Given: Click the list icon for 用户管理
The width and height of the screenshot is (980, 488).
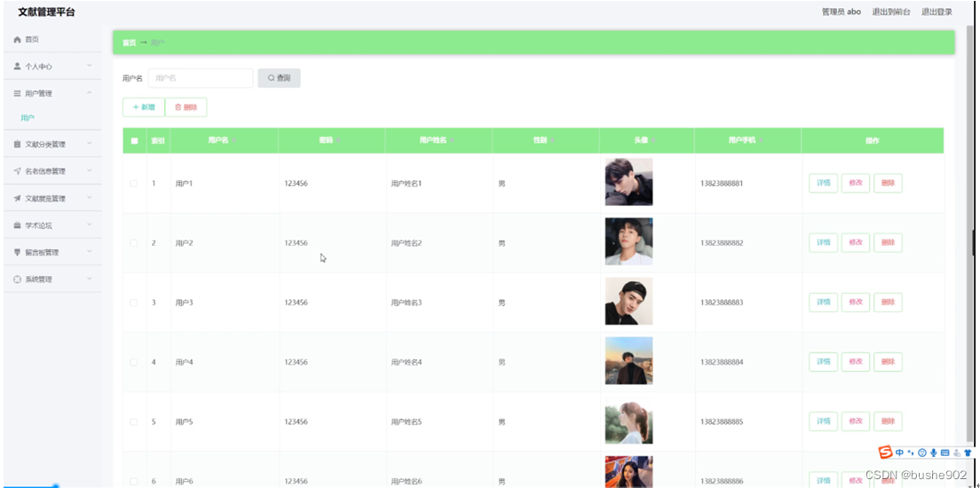Looking at the screenshot, I should [x=18, y=93].
